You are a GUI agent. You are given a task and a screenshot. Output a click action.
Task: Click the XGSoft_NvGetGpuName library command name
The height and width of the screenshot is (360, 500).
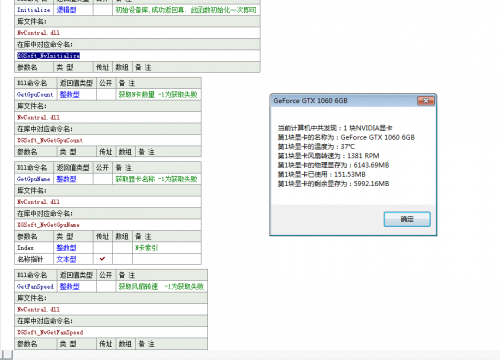point(48,225)
